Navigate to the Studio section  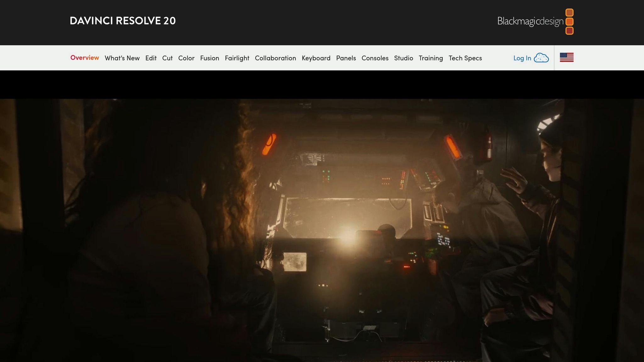(x=403, y=58)
